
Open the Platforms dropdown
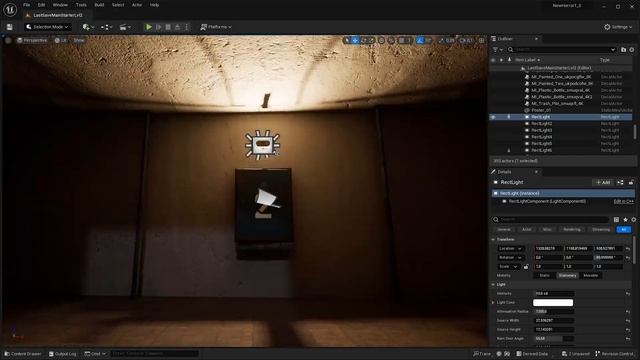point(216,27)
